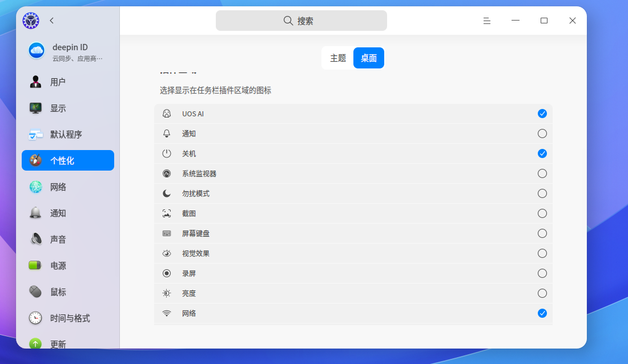Screen dimensions: 628x364
Task: Check the 录屏 plugin checkbox
Action: (x=542, y=273)
